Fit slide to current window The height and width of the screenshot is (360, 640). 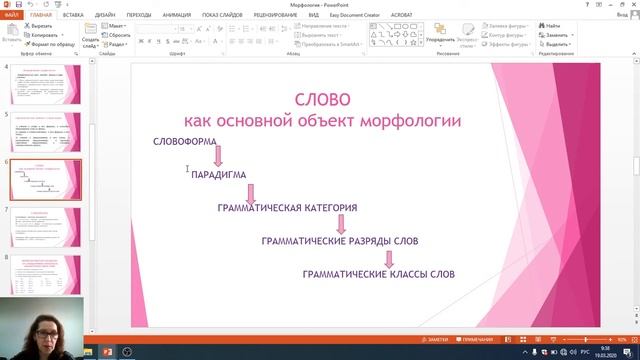click(634, 340)
